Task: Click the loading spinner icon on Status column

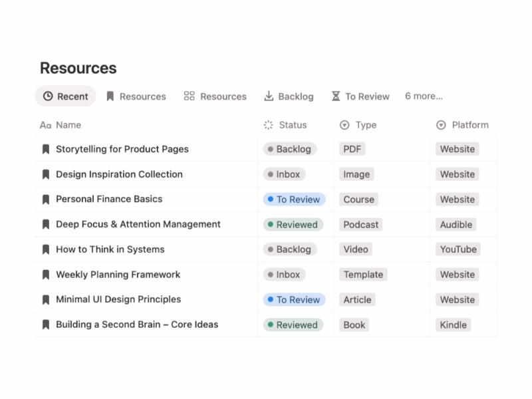Action: [x=268, y=124]
